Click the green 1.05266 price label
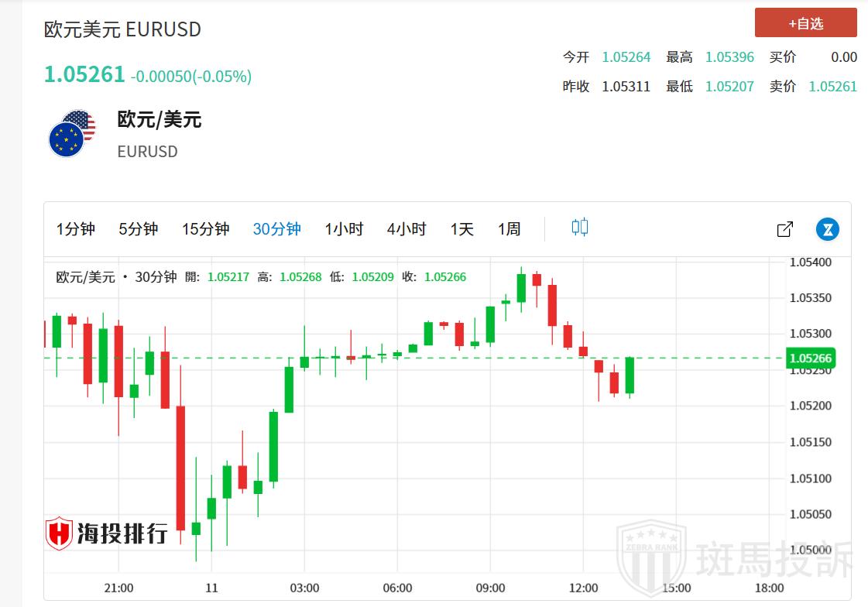Screen dimensions: 868x607 point(809,358)
